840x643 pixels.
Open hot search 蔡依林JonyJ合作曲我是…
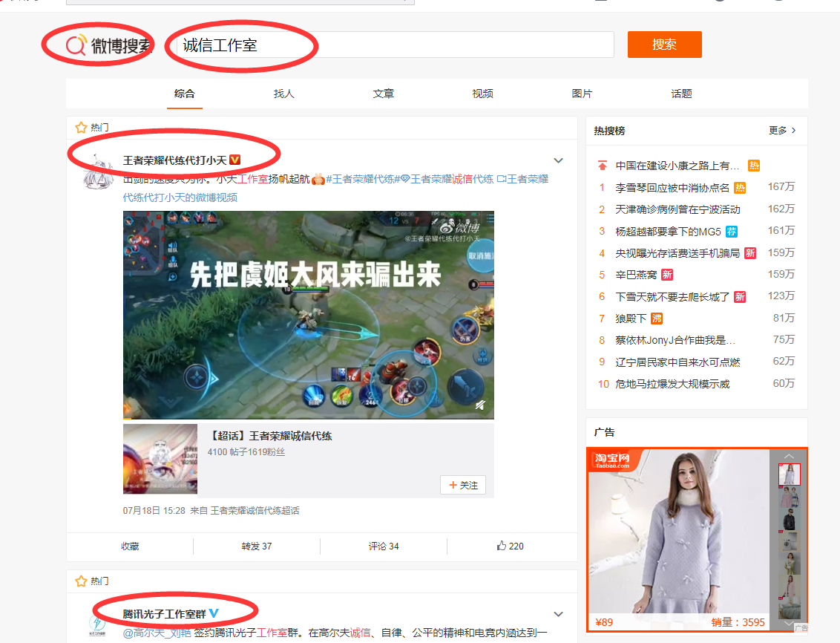click(675, 340)
